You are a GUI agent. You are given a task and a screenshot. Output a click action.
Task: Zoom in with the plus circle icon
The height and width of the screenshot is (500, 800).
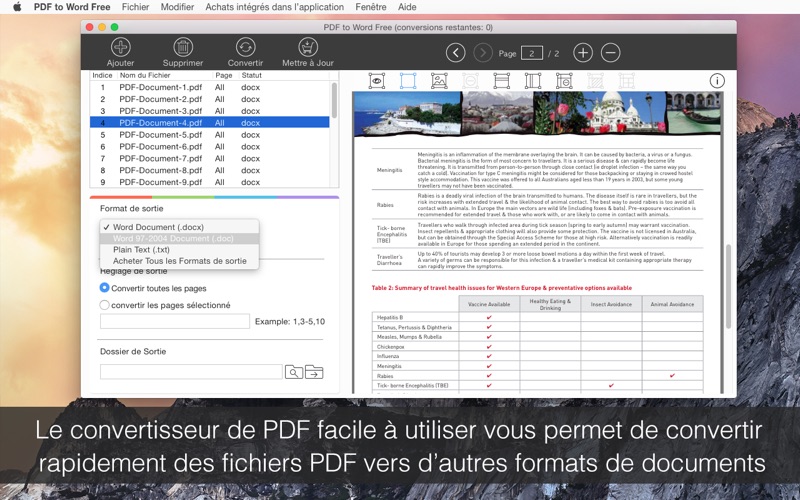(583, 53)
